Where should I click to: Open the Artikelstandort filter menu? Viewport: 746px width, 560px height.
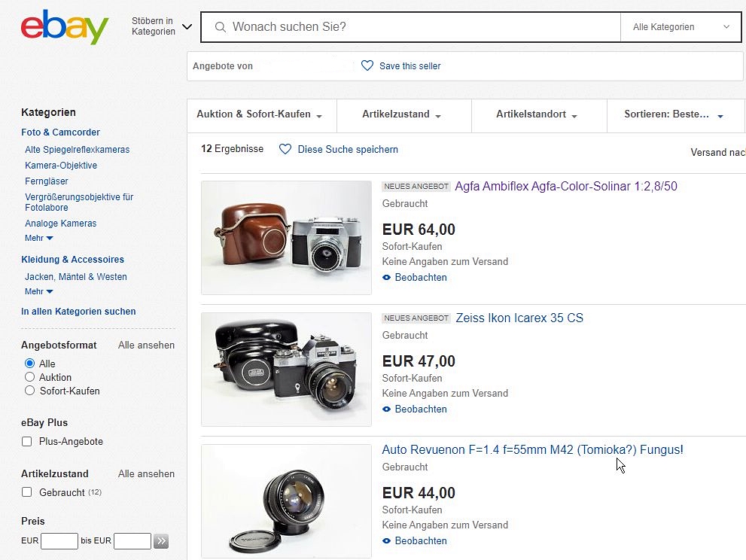pyautogui.click(x=537, y=115)
